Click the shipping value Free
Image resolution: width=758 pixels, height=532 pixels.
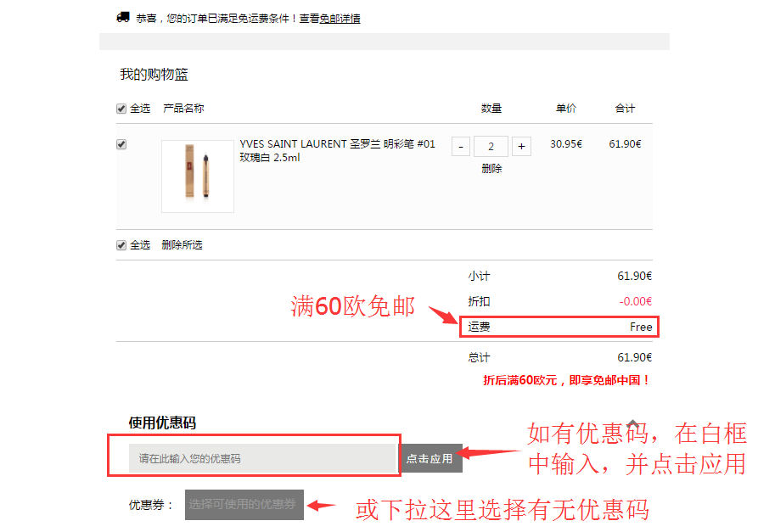pyautogui.click(x=641, y=328)
